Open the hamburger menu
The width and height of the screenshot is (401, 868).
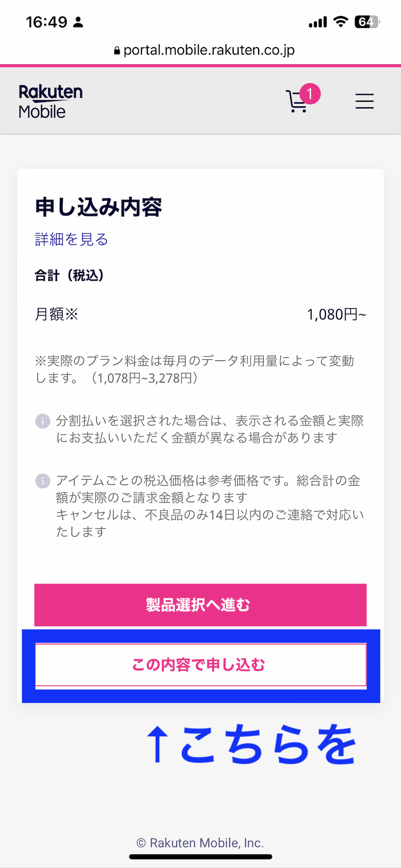pos(364,101)
